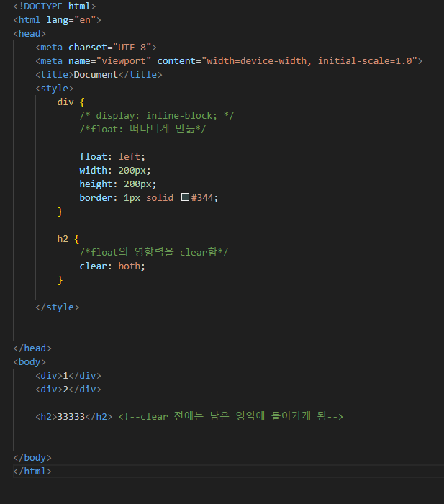Viewport: 444px width, 504px height.
Task: Click the meta charset="UTF-8" line
Action: point(96,48)
